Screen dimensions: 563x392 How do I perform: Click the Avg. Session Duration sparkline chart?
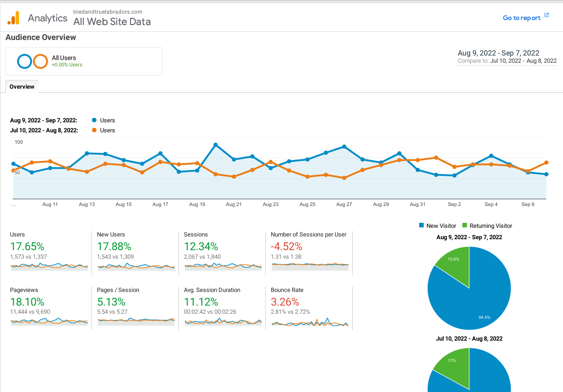tap(223, 322)
